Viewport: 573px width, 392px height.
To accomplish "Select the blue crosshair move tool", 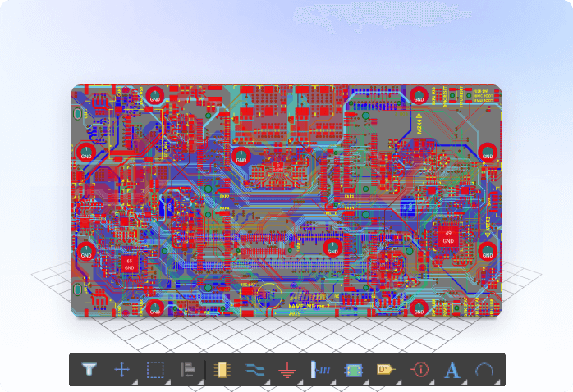I will pyautogui.click(x=121, y=370).
